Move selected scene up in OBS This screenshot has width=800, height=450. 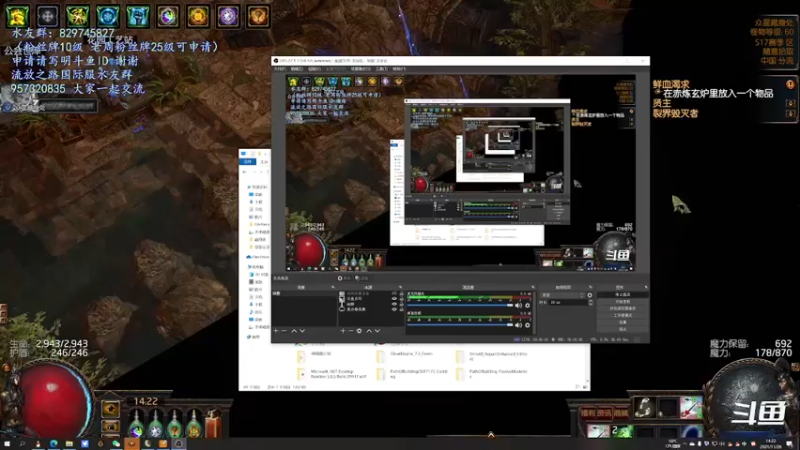294,331
